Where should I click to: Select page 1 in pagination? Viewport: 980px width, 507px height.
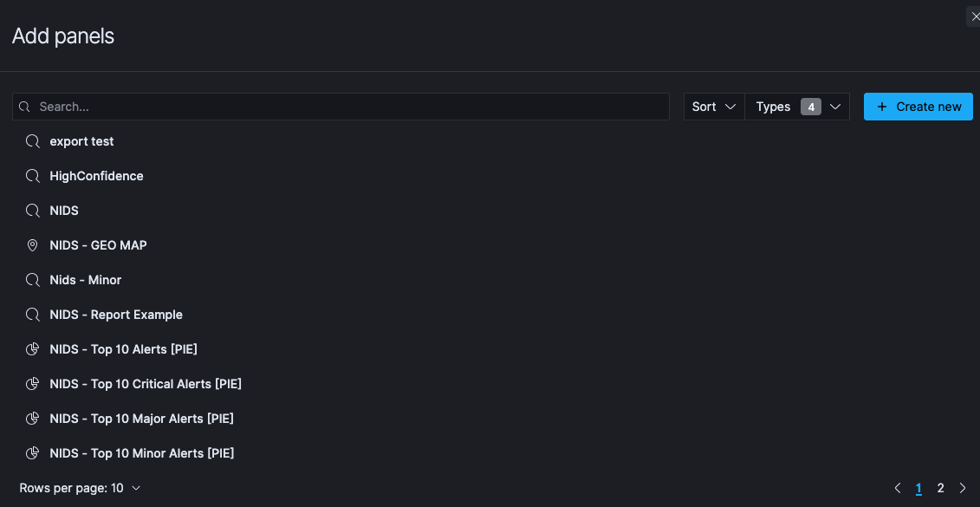918,488
